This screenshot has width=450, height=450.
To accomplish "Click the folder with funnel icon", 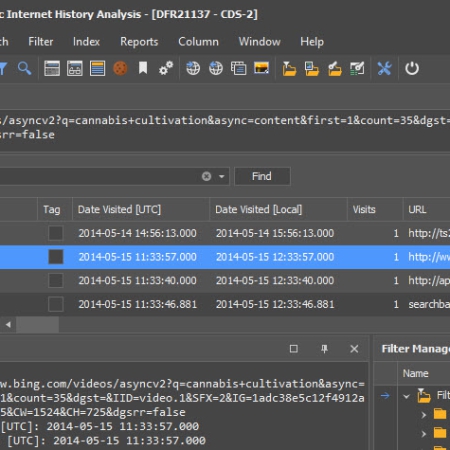I will click(289, 69).
